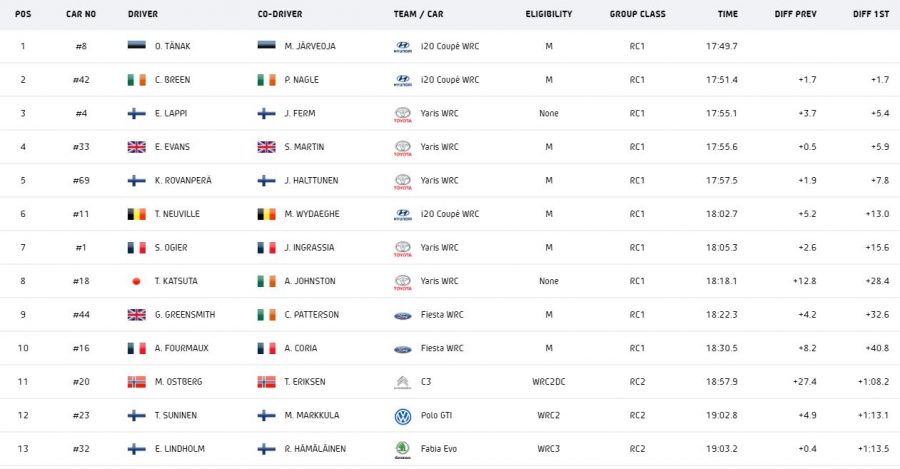Image resolution: width=900 pixels, height=469 pixels.
Task: Click the Toyota logo in Lappi's row
Action: point(402,114)
